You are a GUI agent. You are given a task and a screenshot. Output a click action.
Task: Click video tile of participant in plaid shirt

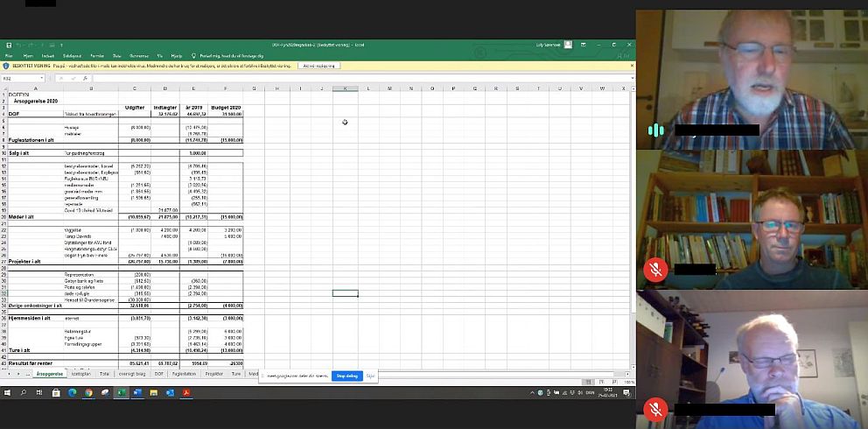[x=752, y=80]
